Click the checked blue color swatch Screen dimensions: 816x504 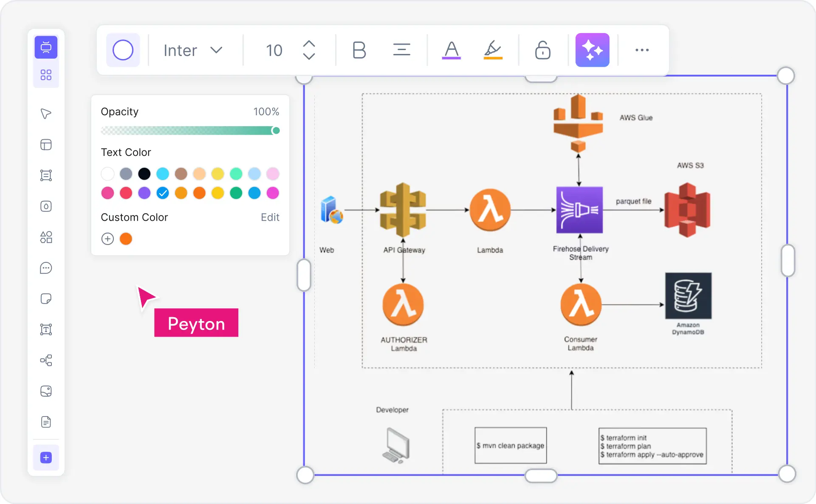(163, 193)
